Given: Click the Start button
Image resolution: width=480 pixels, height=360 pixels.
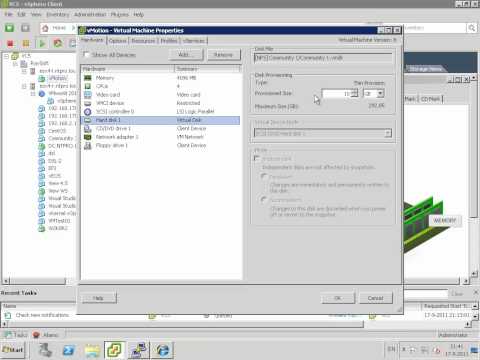Looking at the screenshot, I should (x=13, y=350).
